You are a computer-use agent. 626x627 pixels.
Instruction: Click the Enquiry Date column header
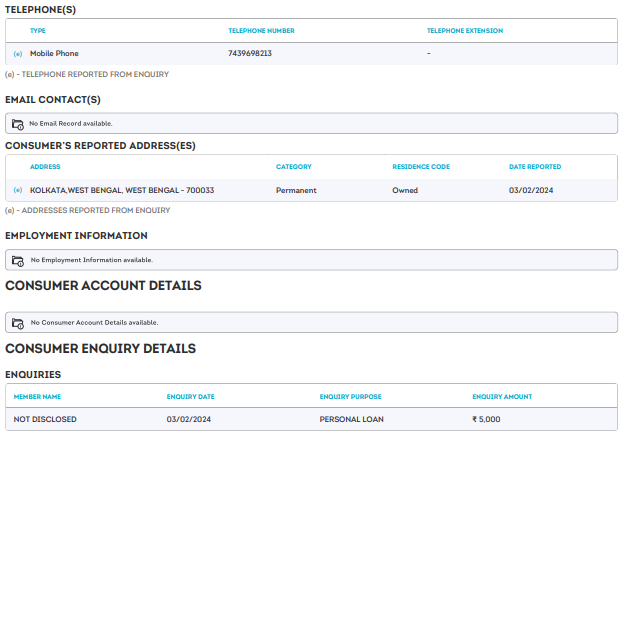[190, 397]
